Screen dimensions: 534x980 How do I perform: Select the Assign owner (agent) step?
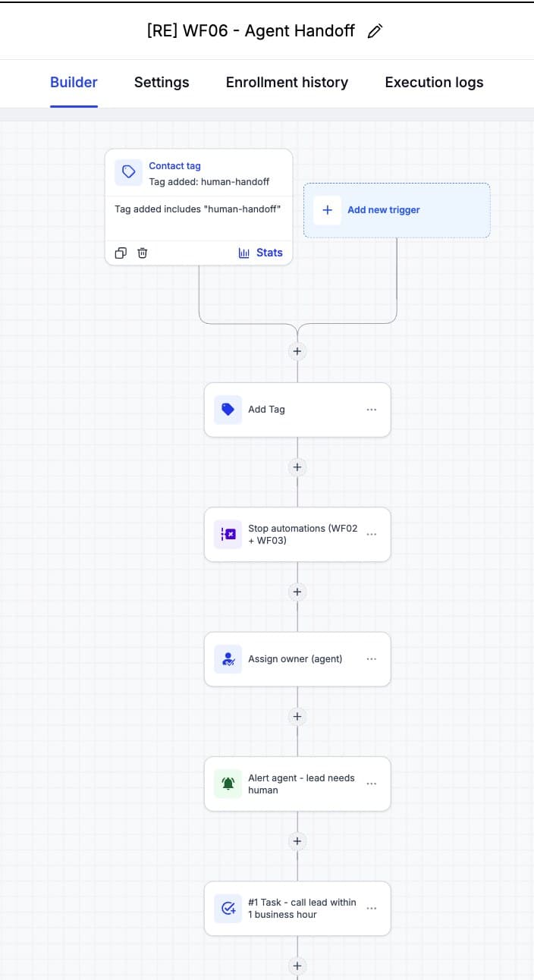[297, 659]
